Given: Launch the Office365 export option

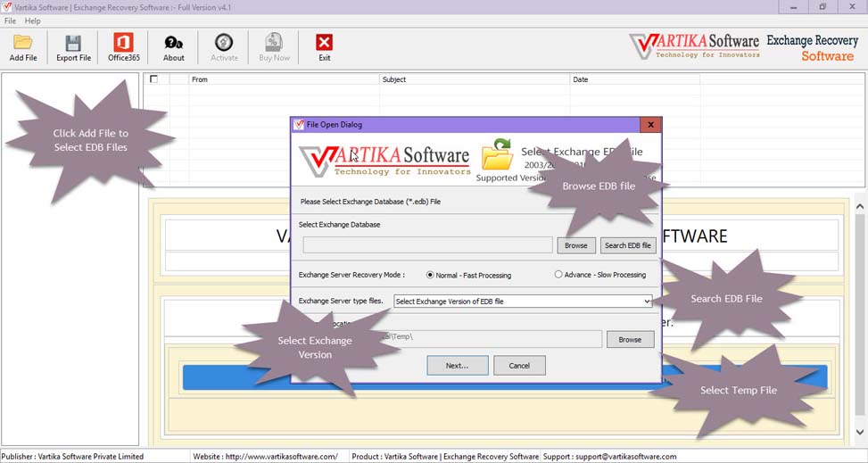Looking at the screenshot, I should 123,47.
